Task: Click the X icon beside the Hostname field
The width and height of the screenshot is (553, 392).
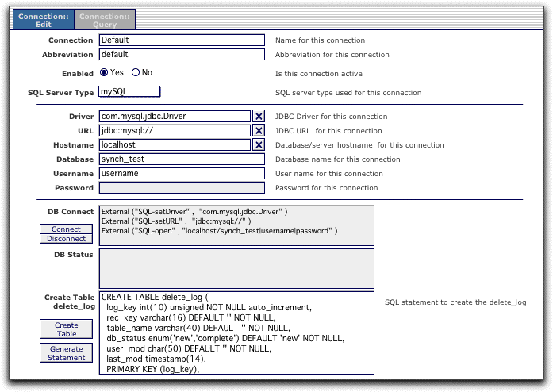Action: click(x=259, y=145)
